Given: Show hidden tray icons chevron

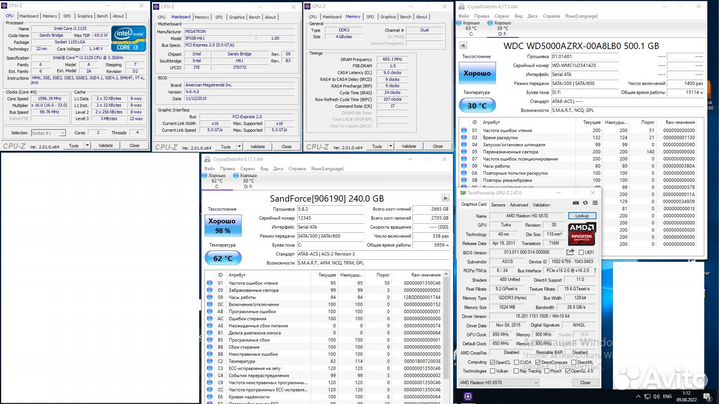Looking at the screenshot, I should pyautogui.click(x=638, y=396).
